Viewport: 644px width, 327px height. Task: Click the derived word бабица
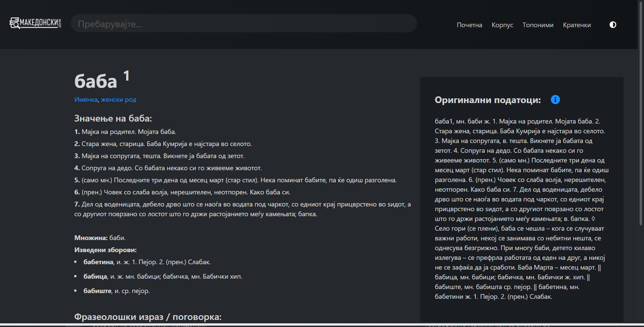click(95, 277)
